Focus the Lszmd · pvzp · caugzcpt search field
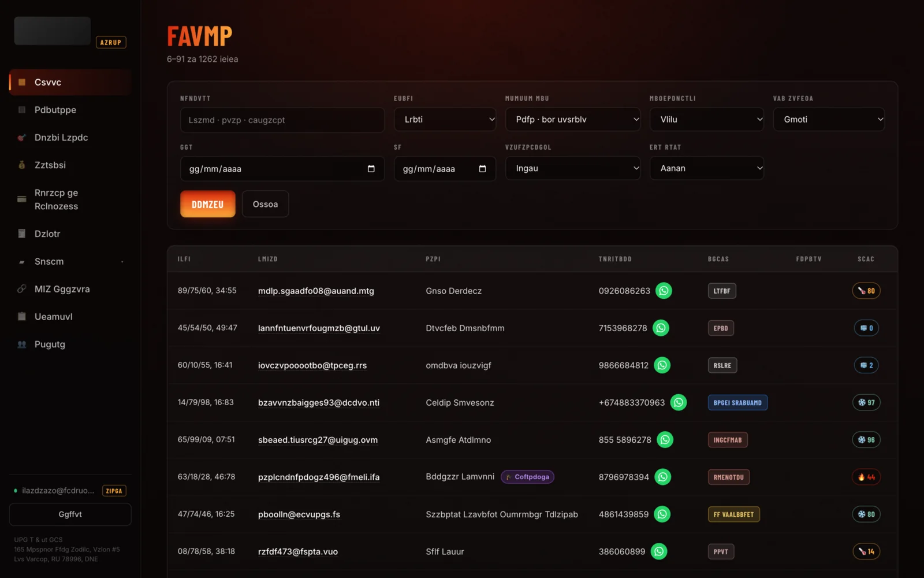This screenshot has height=578, width=924. coord(282,120)
